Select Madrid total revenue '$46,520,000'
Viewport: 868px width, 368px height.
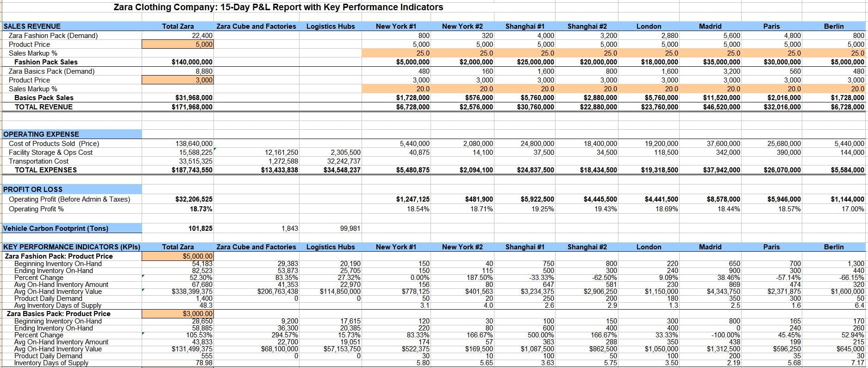tap(721, 107)
